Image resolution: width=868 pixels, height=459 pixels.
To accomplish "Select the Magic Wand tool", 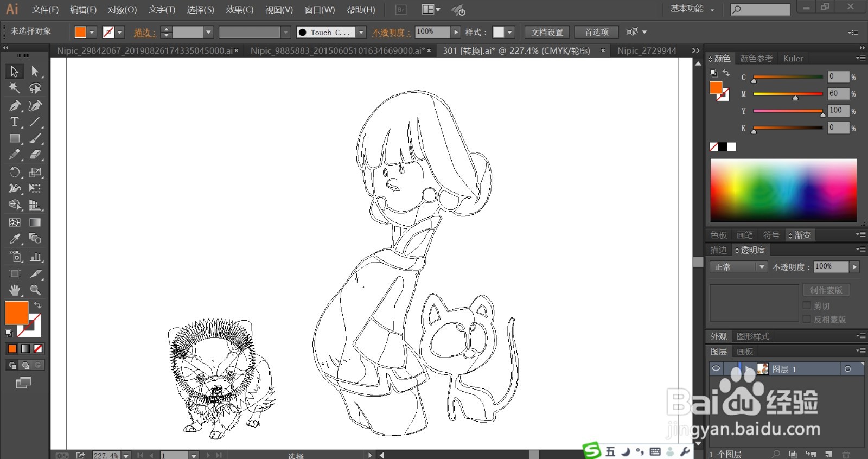I will (15, 88).
